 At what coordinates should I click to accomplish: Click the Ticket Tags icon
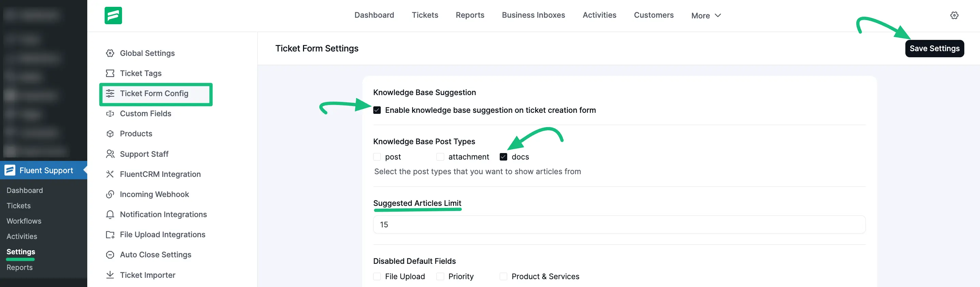click(x=110, y=73)
